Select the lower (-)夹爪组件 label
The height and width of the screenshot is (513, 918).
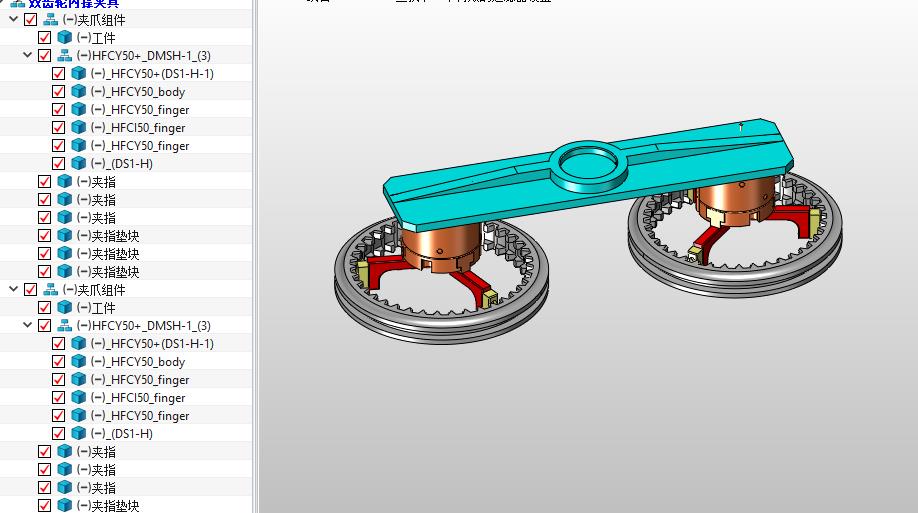94,290
